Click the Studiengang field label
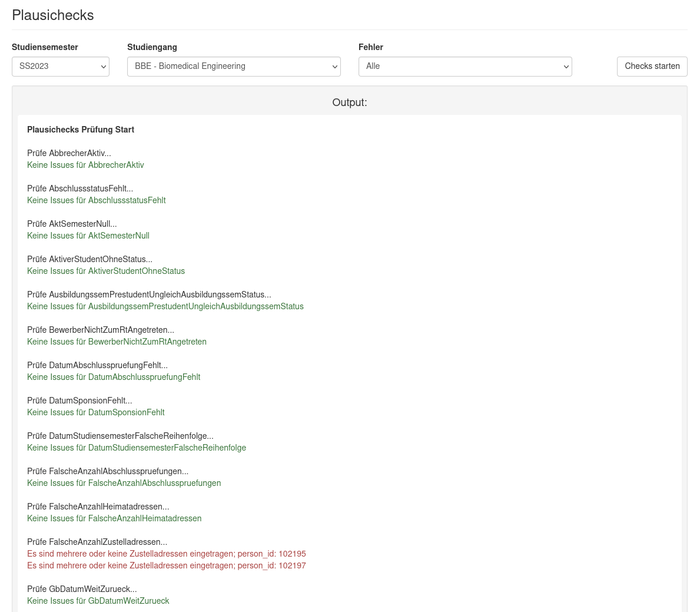Image resolution: width=700 pixels, height=612 pixels. [152, 47]
